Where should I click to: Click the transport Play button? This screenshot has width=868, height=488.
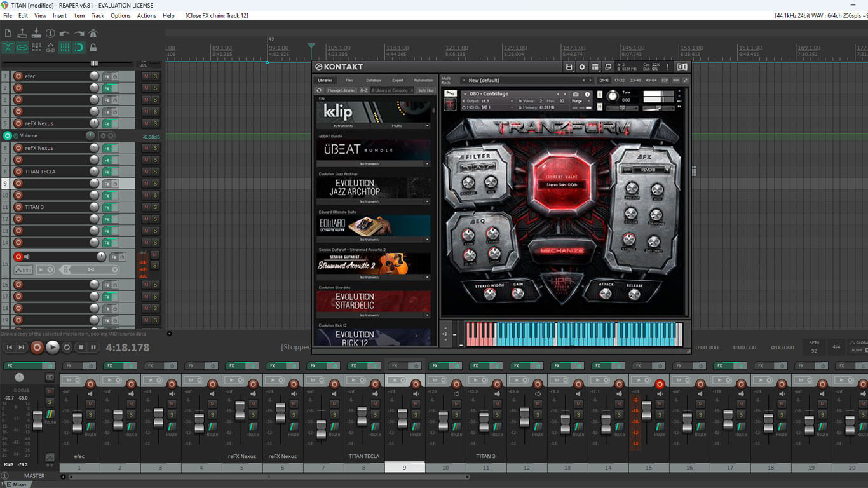pyautogui.click(x=53, y=348)
